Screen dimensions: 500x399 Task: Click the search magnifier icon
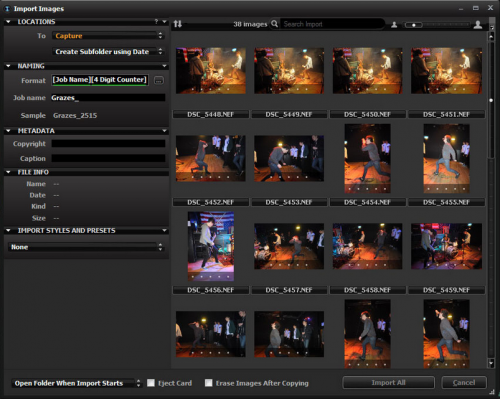274,24
